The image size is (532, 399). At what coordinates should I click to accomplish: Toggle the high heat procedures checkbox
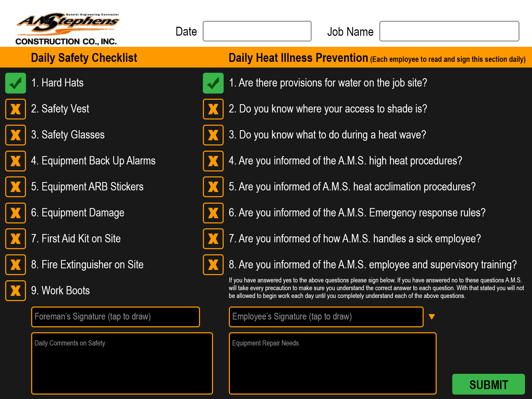[213, 161]
